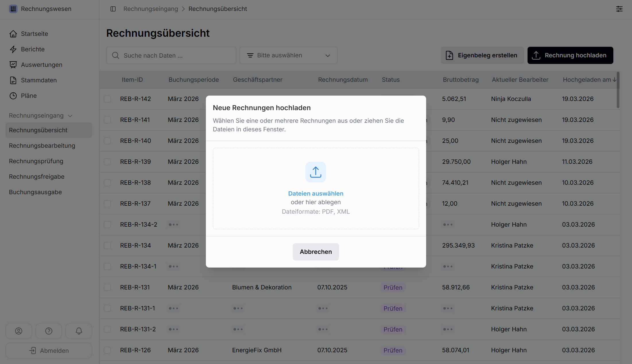
Task: Check the box next to REB-R-126
Action: (107, 350)
